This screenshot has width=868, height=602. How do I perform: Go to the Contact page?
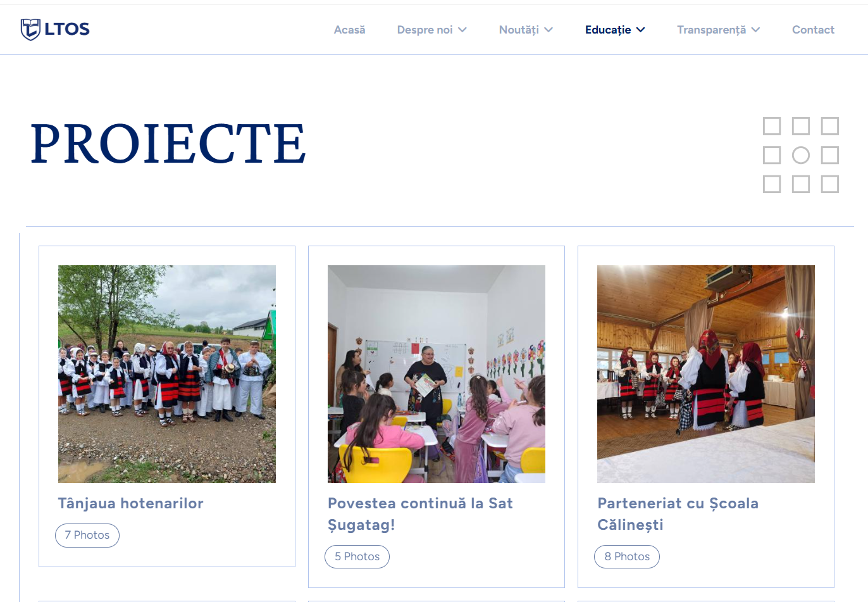click(x=813, y=30)
